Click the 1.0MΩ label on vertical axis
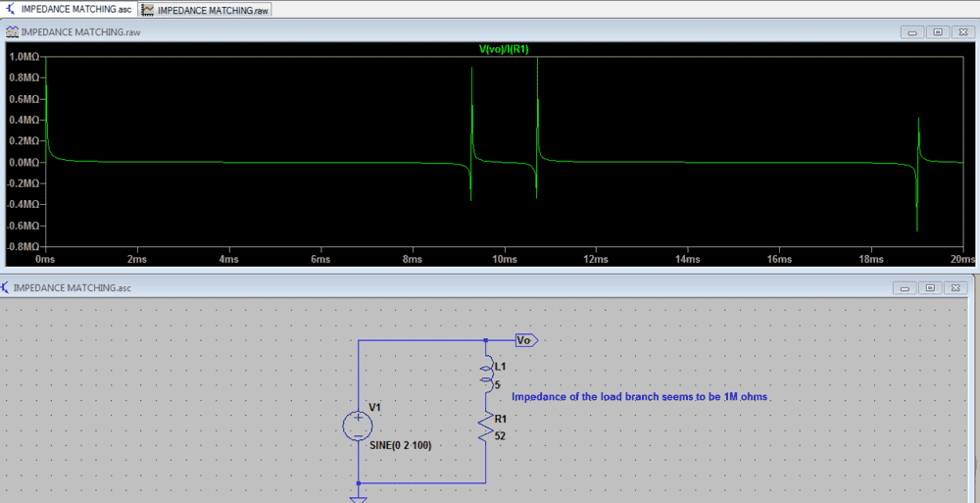The width and height of the screenshot is (980, 503). click(23, 57)
